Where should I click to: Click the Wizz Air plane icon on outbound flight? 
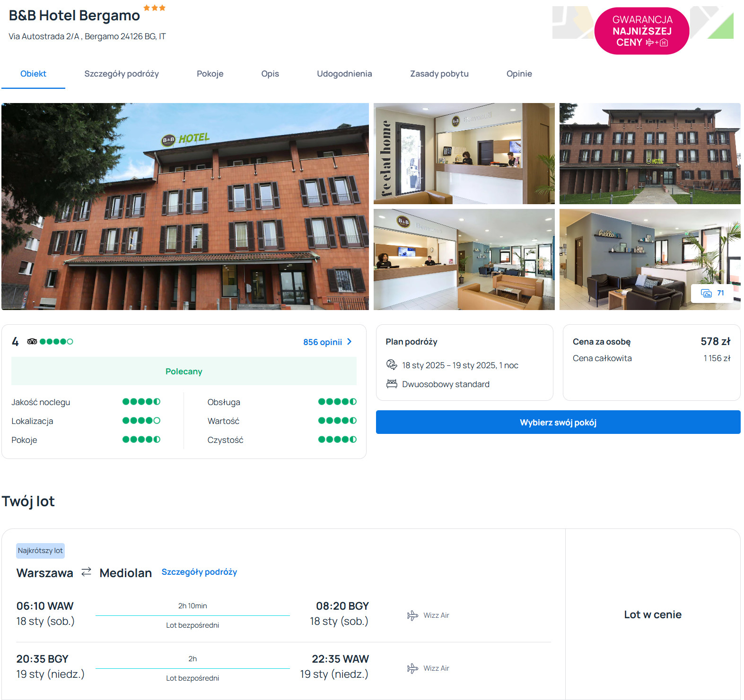(412, 615)
